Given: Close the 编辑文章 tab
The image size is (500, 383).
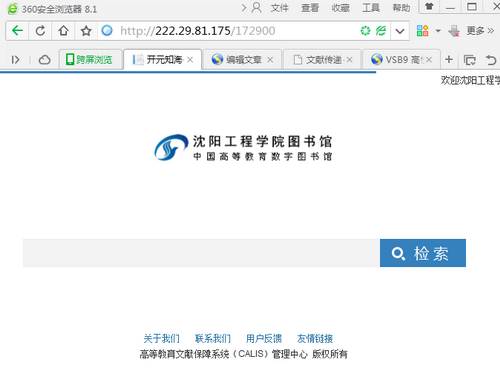Looking at the screenshot, I should pyautogui.click(x=270, y=60).
